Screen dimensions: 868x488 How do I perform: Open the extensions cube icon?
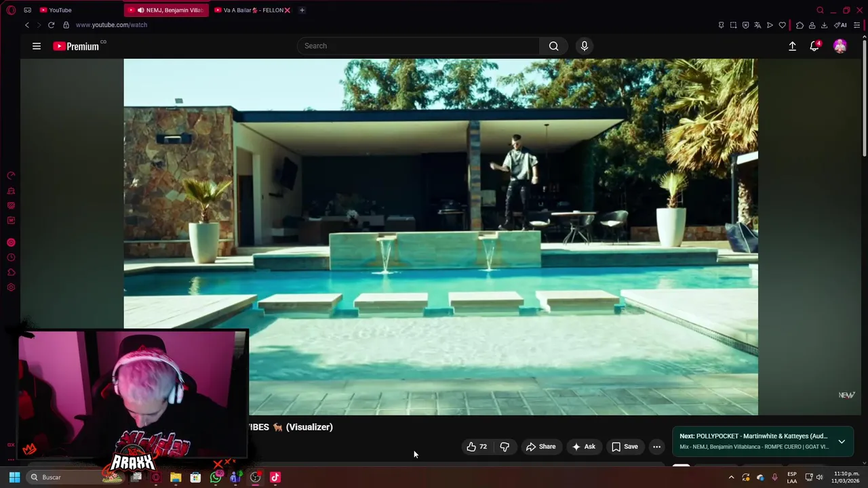click(800, 25)
